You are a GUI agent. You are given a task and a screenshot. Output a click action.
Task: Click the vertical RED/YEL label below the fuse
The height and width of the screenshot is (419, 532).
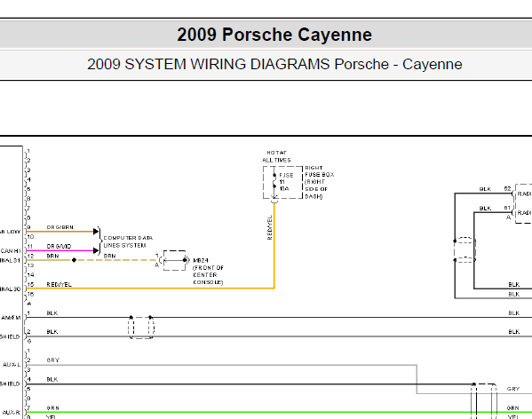(270, 227)
